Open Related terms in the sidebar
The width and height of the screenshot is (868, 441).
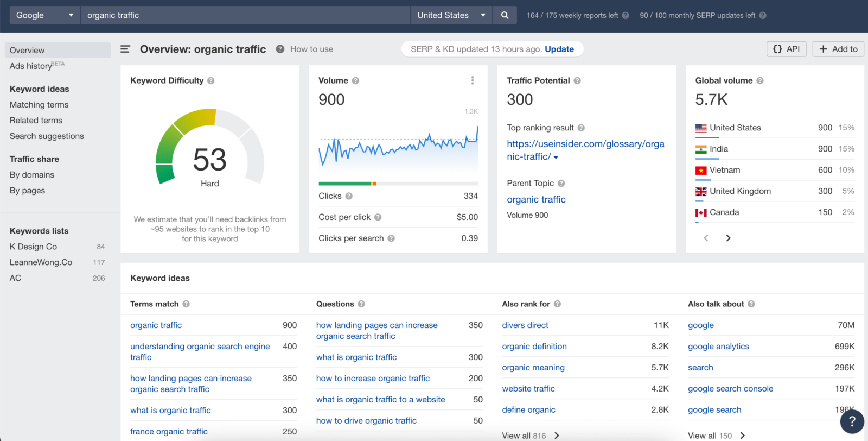[36, 121]
